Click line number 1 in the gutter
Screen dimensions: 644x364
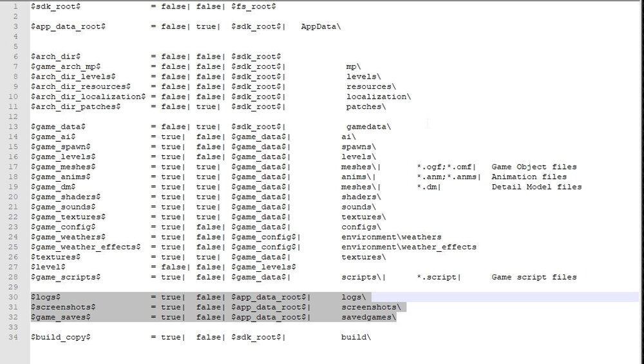point(17,6)
